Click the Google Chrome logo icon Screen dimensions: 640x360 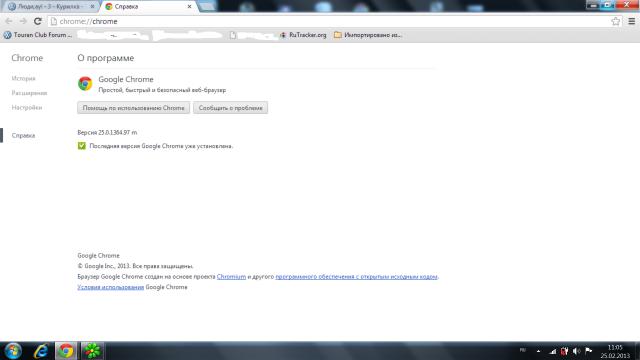85,84
